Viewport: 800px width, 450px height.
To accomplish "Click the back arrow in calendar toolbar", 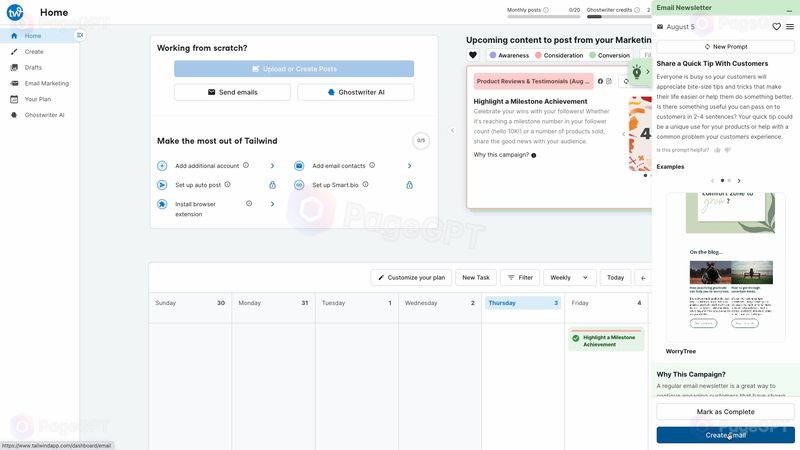I will tap(643, 278).
